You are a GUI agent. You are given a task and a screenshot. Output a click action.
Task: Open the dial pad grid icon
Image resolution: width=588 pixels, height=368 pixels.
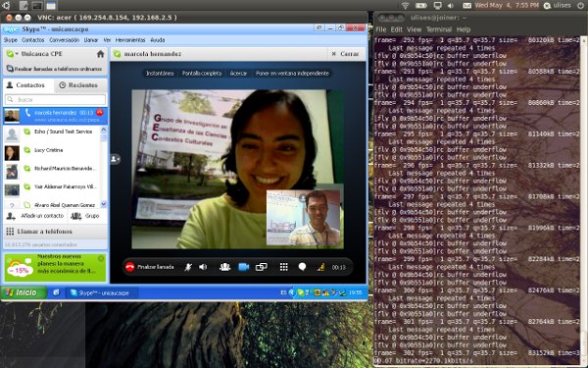[284, 267]
